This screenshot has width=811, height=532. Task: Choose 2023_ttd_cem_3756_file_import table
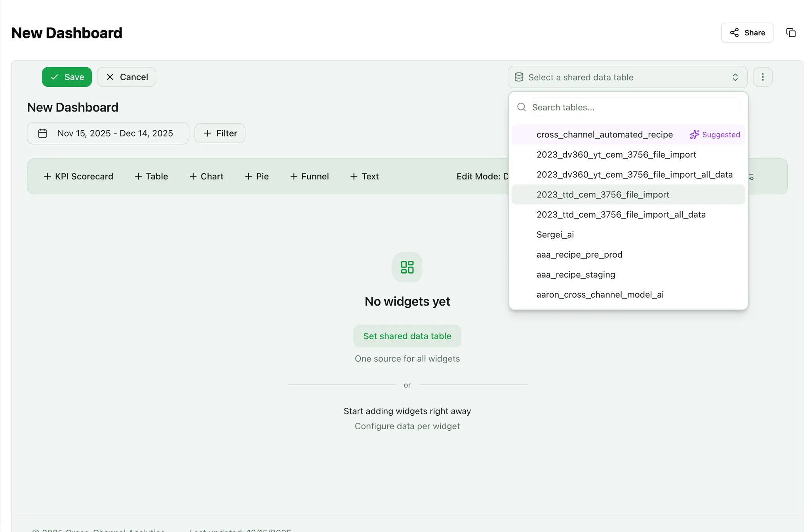tap(602, 195)
